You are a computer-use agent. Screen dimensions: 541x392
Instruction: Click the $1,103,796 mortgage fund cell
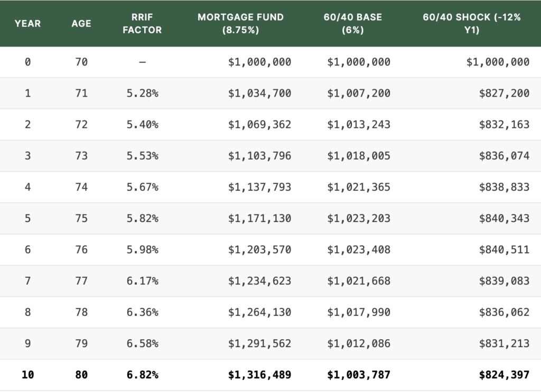(259, 156)
